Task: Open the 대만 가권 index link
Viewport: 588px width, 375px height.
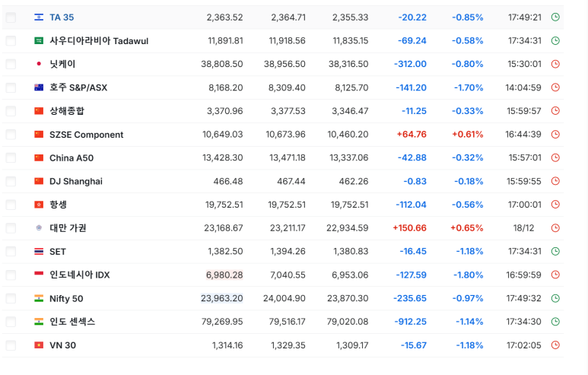Action: coord(68,228)
